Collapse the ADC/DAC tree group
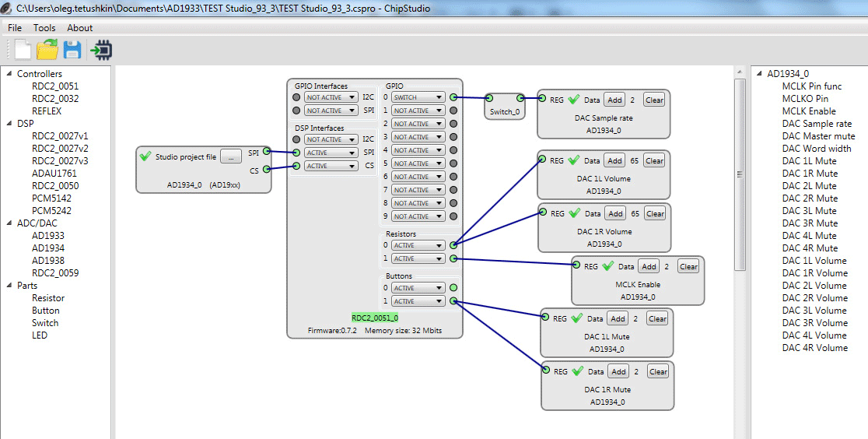 [x=9, y=223]
